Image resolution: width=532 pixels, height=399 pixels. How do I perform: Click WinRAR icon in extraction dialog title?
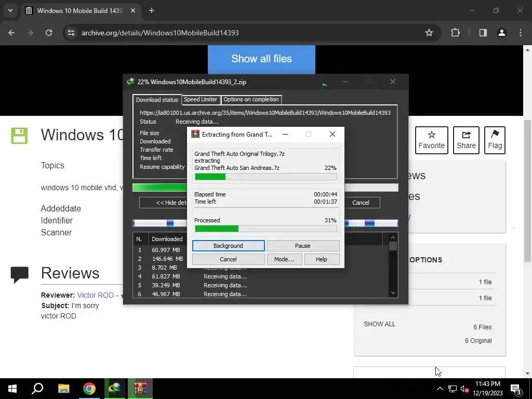[x=195, y=134]
